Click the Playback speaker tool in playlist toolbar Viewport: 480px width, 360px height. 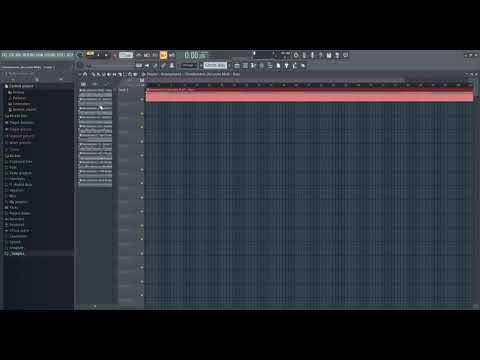135,74
